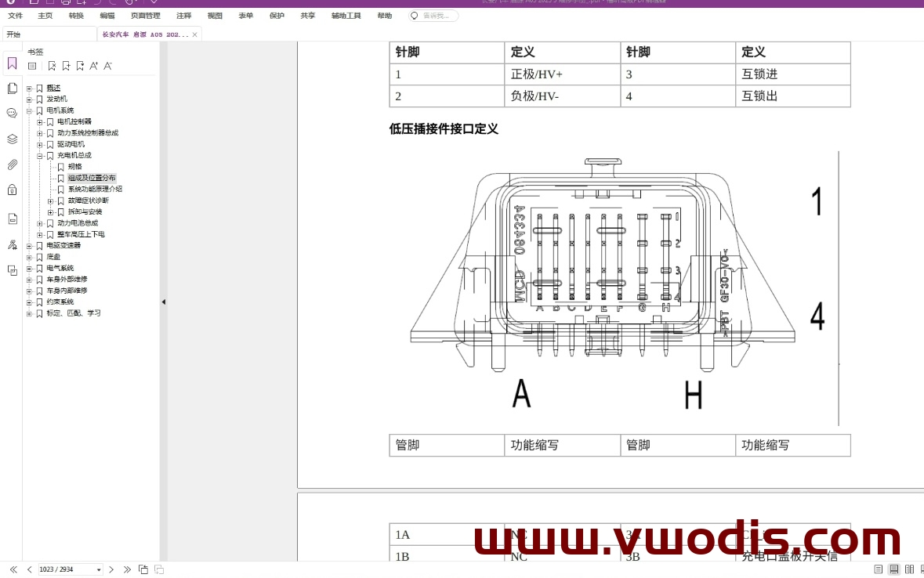The height and width of the screenshot is (578, 924).
Task: Select the 组成及位置分布 bookmark
Action: [x=90, y=178]
